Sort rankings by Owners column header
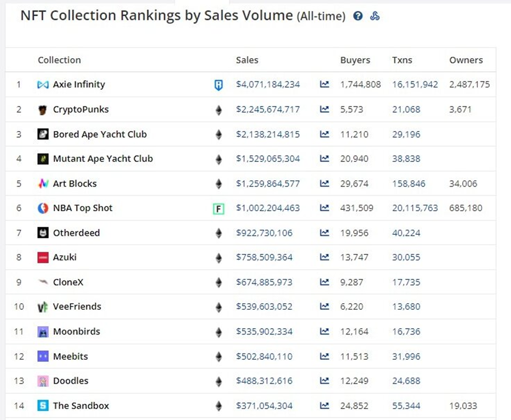 pos(466,60)
